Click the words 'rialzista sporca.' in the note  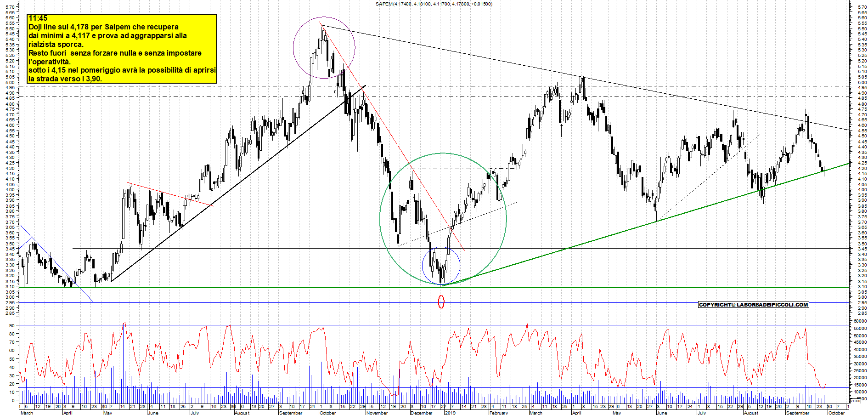click(x=56, y=45)
